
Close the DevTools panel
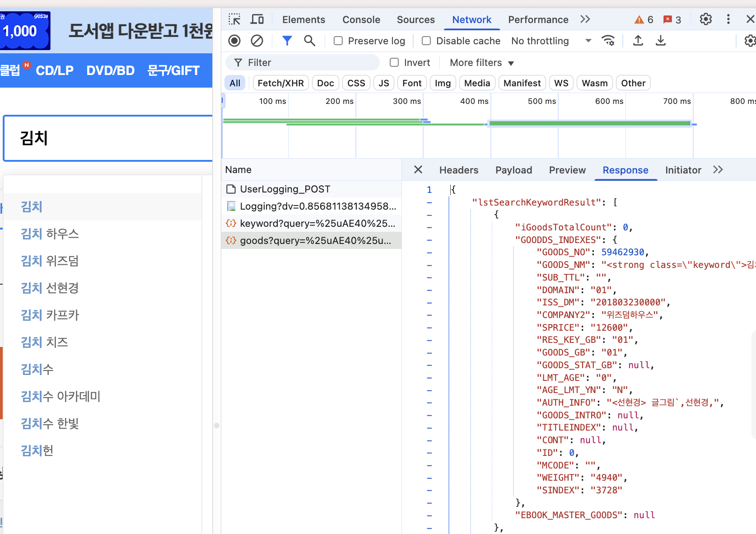pyautogui.click(x=750, y=19)
